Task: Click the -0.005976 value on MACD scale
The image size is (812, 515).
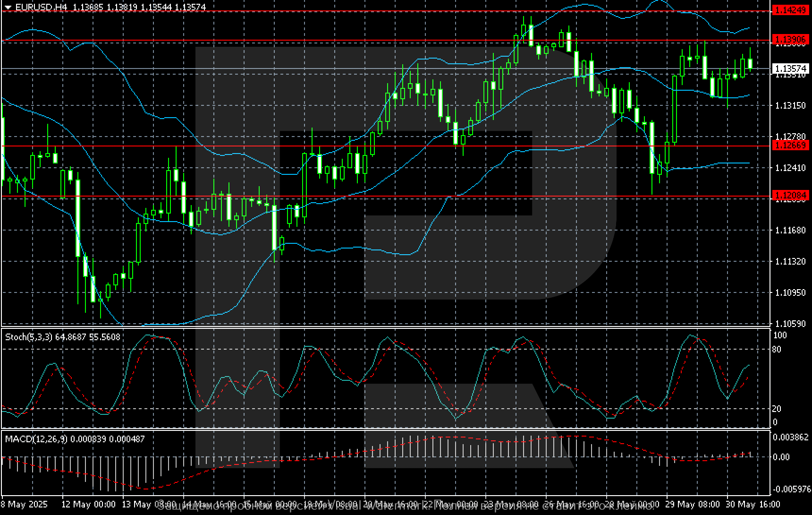Action: (791, 489)
